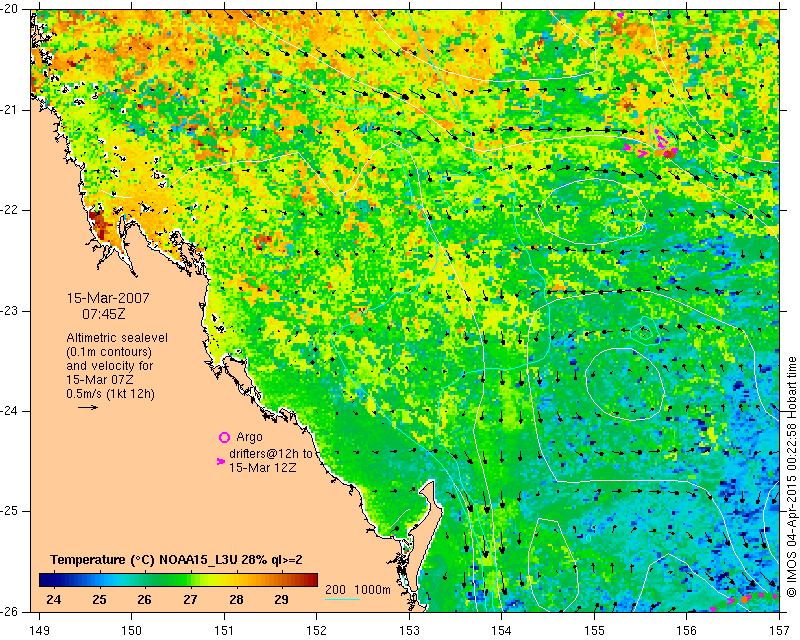Click the colorbar tick label 25

(99, 599)
